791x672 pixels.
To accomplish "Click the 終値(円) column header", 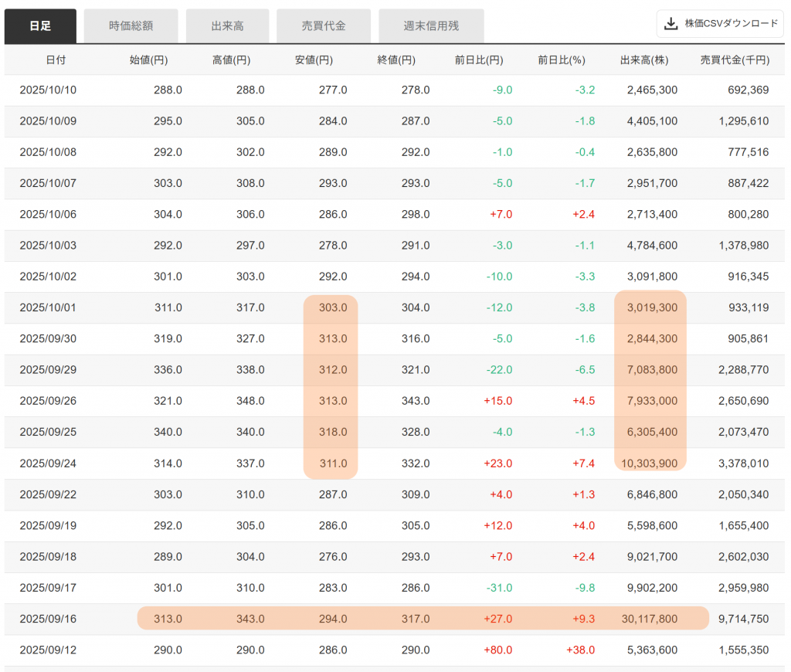I will click(396, 59).
